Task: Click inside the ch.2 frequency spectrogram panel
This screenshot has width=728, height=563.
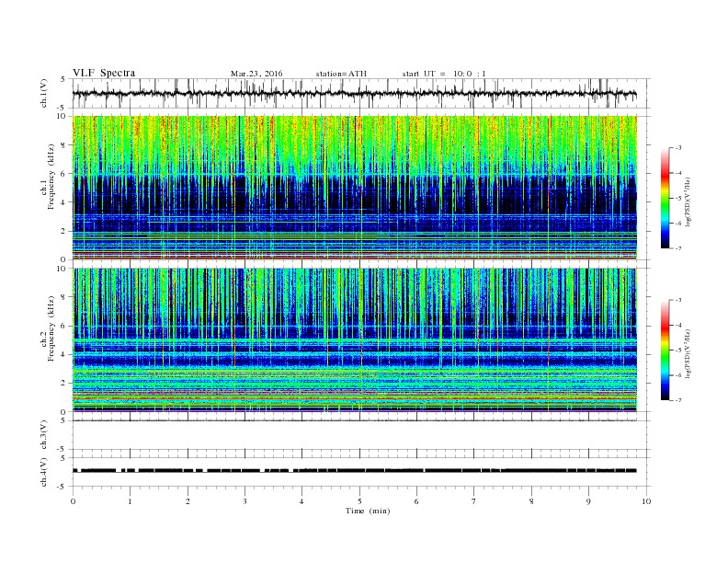Action: (354, 340)
